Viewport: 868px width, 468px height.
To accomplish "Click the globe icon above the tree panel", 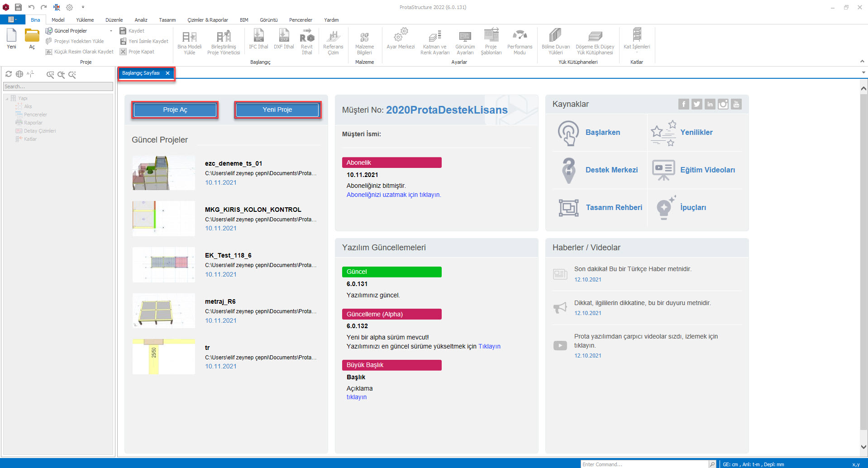I will point(19,74).
